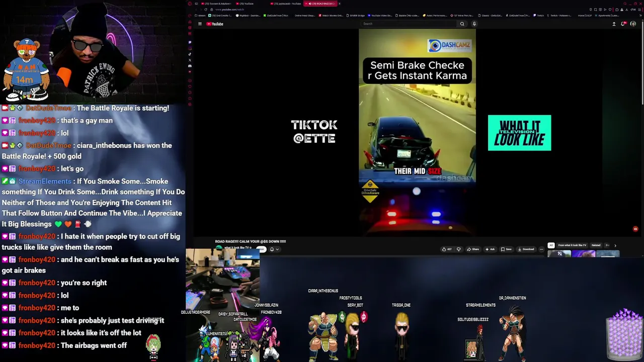Click the Opera GX logo menu
The width and height of the screenshot is (644, 362).
click(x=190, y=4)
